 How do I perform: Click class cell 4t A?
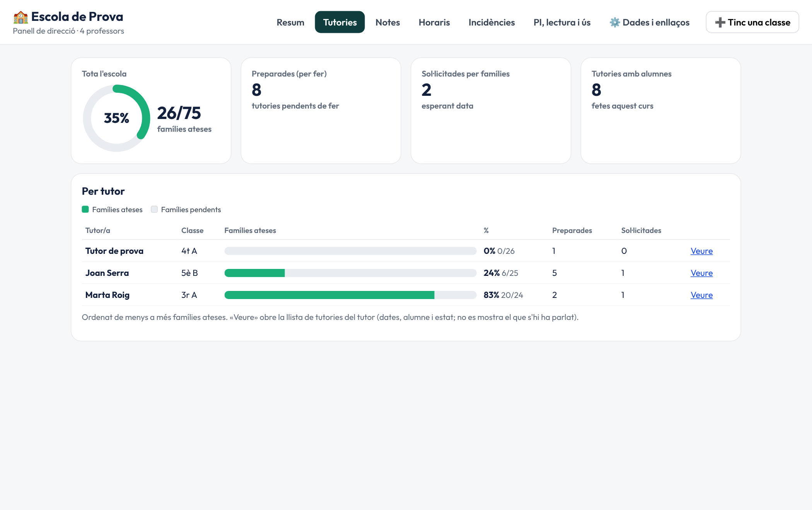pyautogui.click(x=189, y=251)
